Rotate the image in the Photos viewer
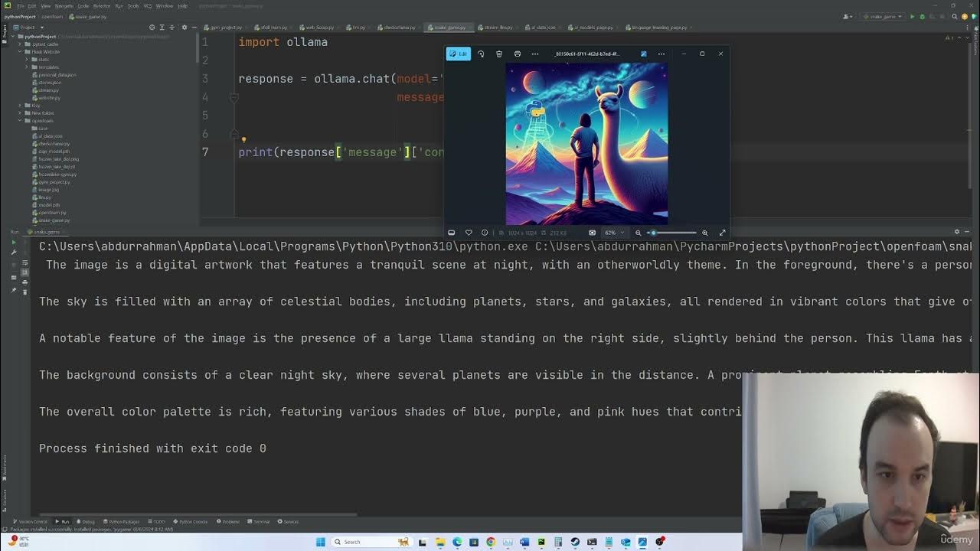The width and height of the screenshot is (980, 551). click(481, 54)
